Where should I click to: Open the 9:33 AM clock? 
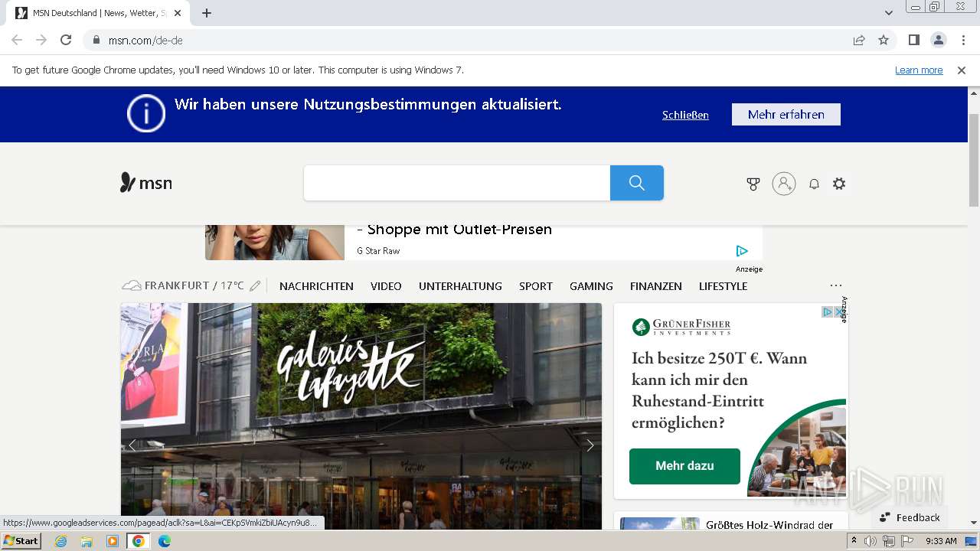click(941, 541)
